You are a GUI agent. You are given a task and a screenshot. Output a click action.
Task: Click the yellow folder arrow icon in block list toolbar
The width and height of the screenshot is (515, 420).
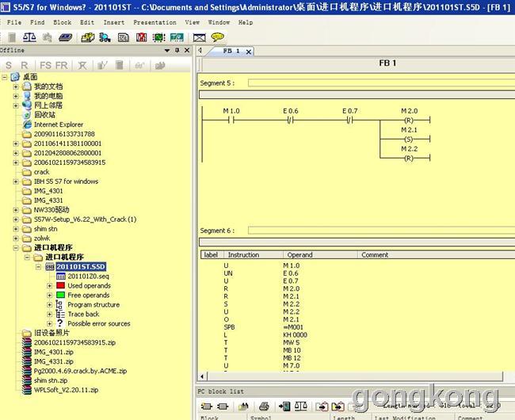tap(338, 407)
